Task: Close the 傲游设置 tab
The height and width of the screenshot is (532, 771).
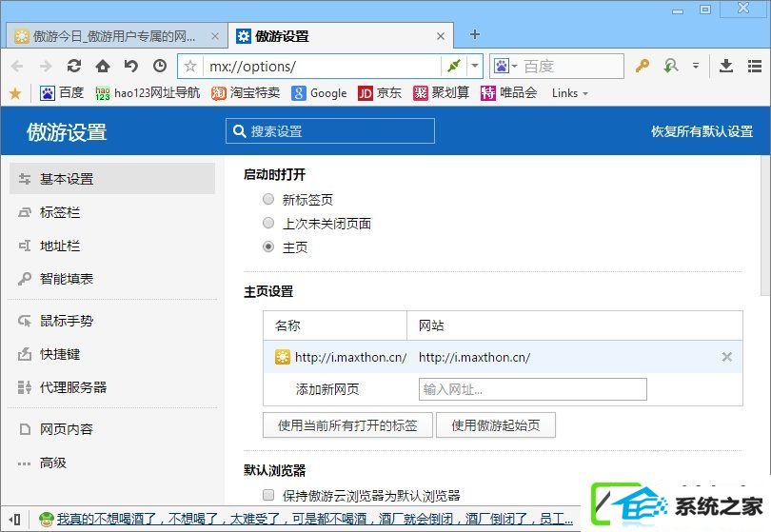Action: click(441, 36)
